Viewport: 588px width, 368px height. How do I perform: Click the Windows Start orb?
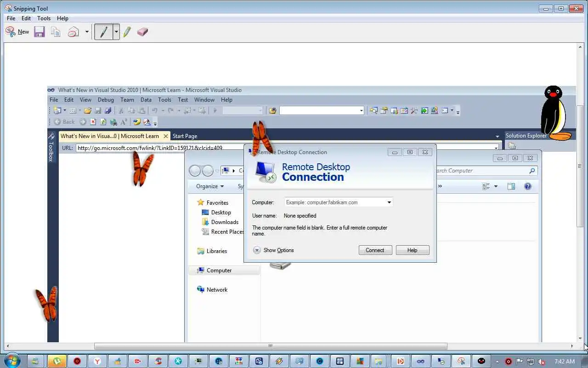(x=12, y=361)
